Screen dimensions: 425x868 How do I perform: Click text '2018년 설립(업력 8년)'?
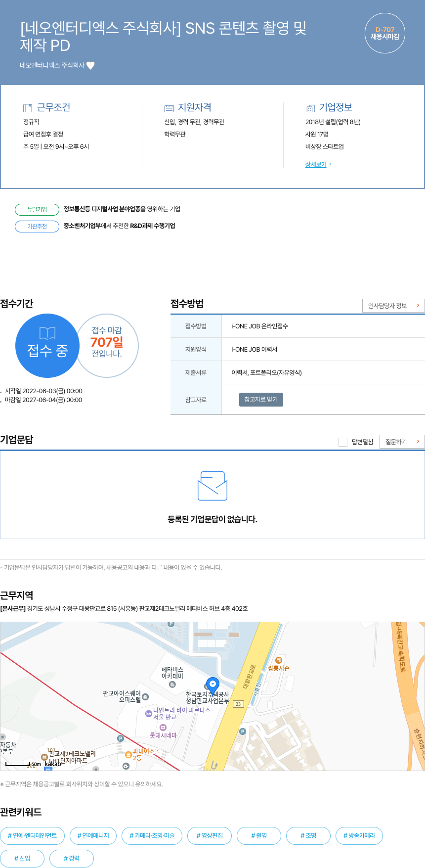pos(333,122)
